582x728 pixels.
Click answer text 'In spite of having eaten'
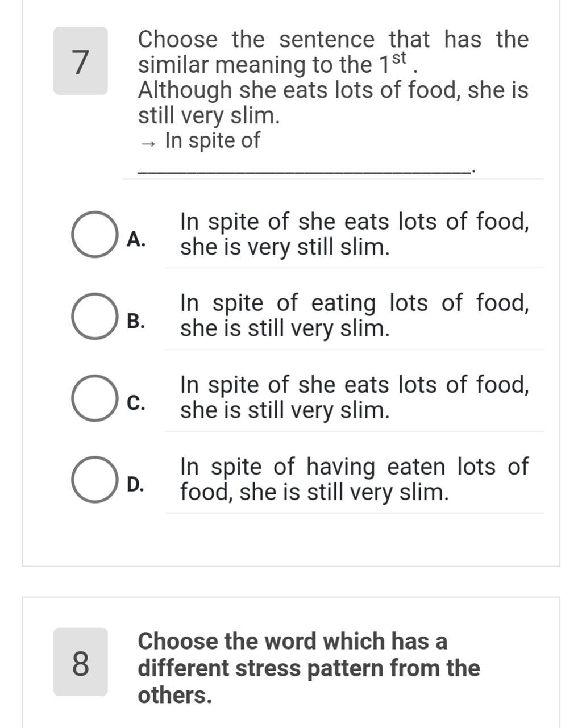pyautogui.click(x=354, y=479)
